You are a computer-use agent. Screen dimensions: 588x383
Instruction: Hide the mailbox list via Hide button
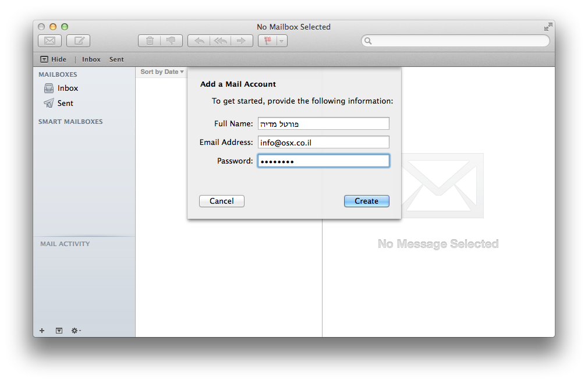point(53,59)
